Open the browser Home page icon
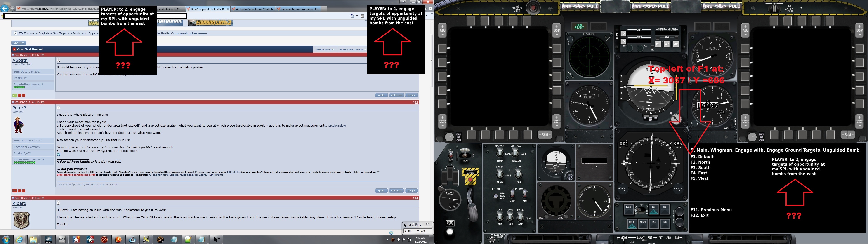 [352, 16]
